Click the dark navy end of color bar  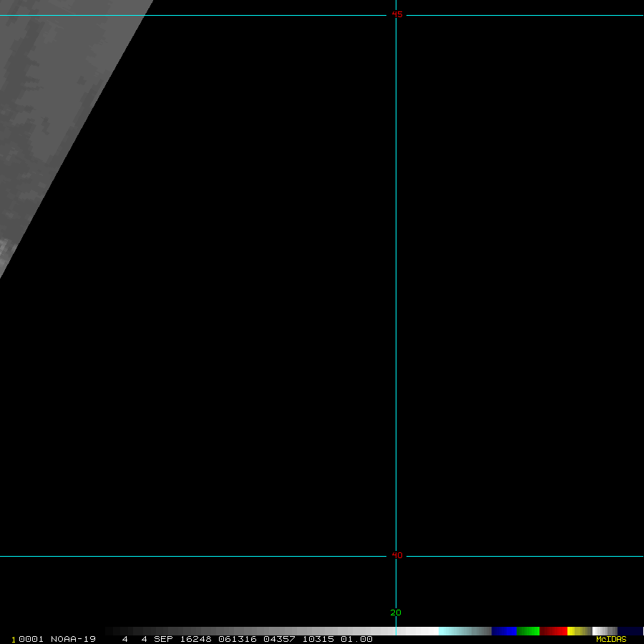click(x=630, y=631)
